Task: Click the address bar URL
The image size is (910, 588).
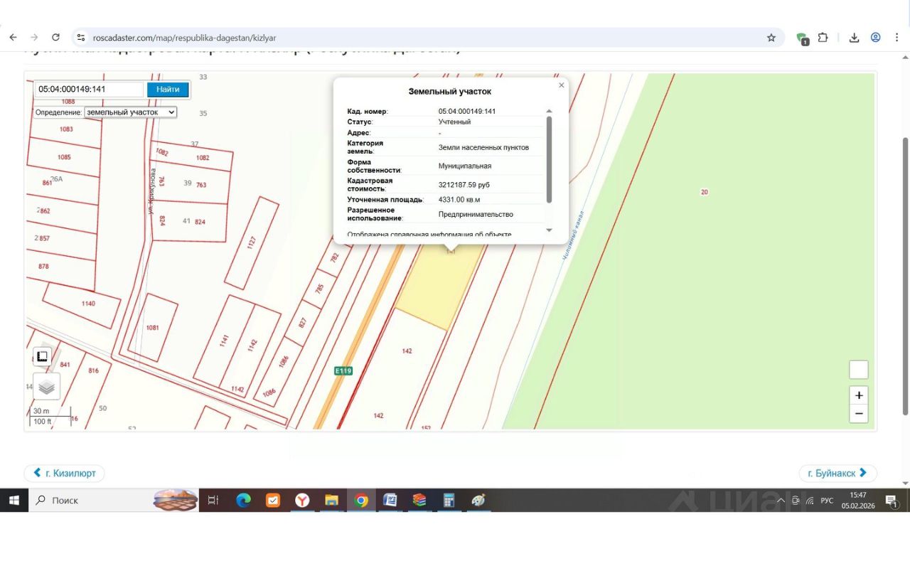Action: click(x=185, y=38)
